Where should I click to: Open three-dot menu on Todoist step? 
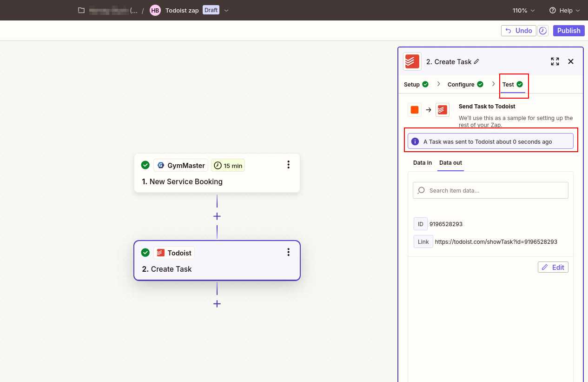click(288, 252)
